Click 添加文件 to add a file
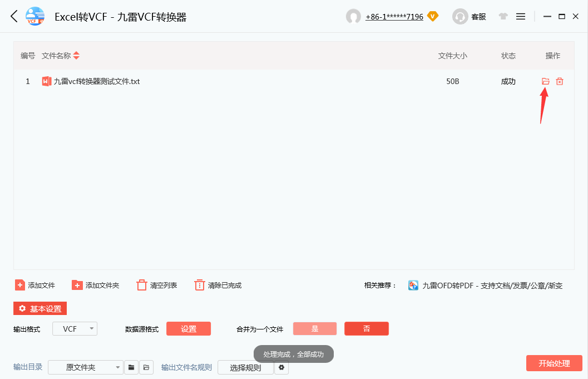 point(35,285)
